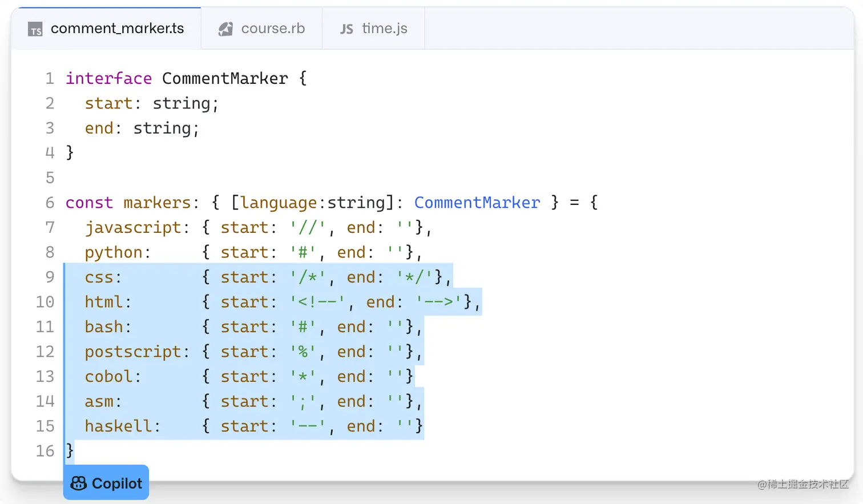Click line number 16 in the gutter

click(45, 451)
